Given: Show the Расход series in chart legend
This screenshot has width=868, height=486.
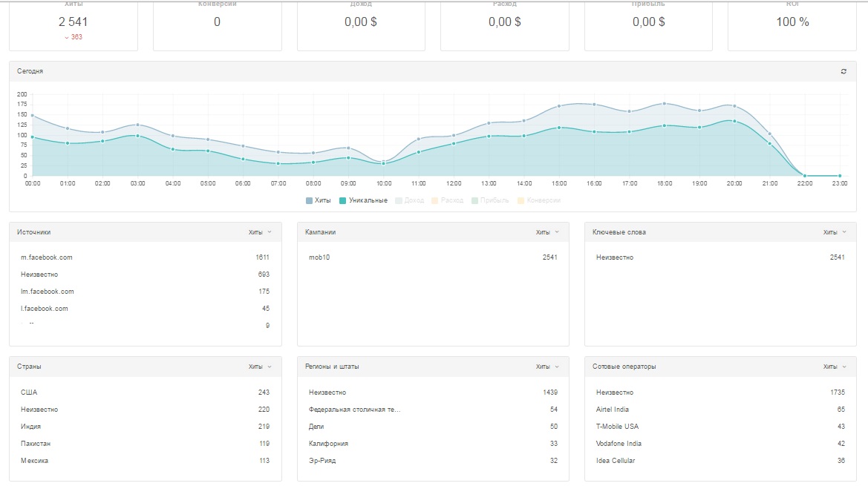Looking at the screenshot, I should 446,200.
